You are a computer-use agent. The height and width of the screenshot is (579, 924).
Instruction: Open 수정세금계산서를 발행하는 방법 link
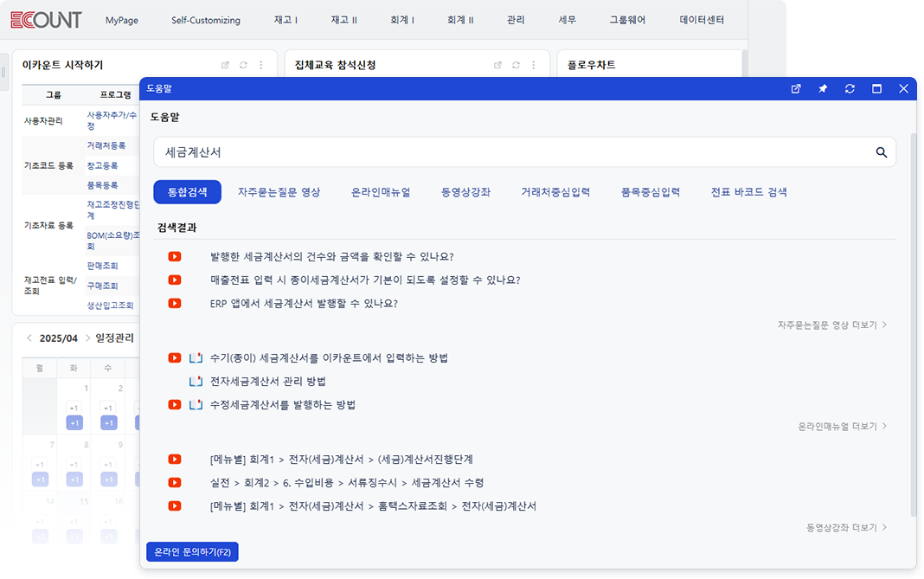click(x=283, y=405)
